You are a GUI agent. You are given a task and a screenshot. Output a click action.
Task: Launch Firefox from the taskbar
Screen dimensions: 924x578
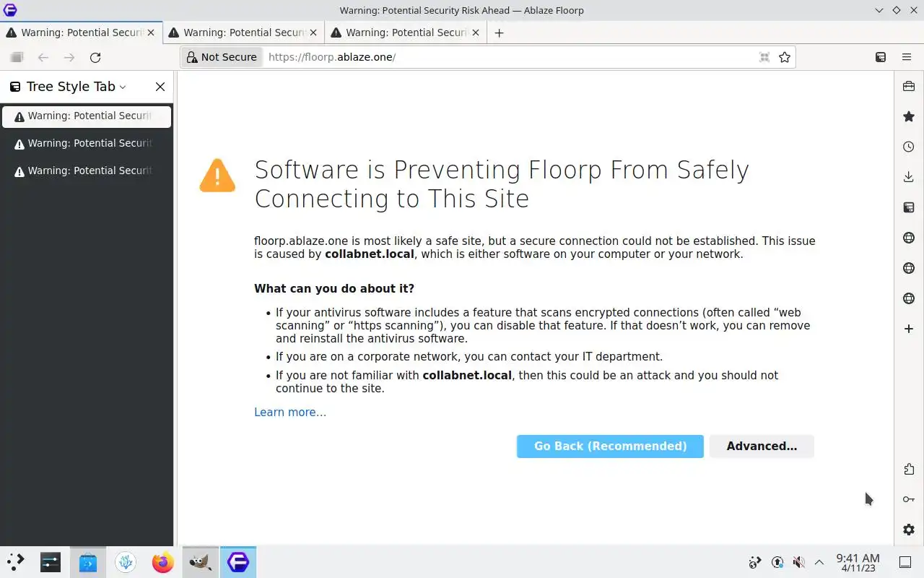tap(163, 562)
